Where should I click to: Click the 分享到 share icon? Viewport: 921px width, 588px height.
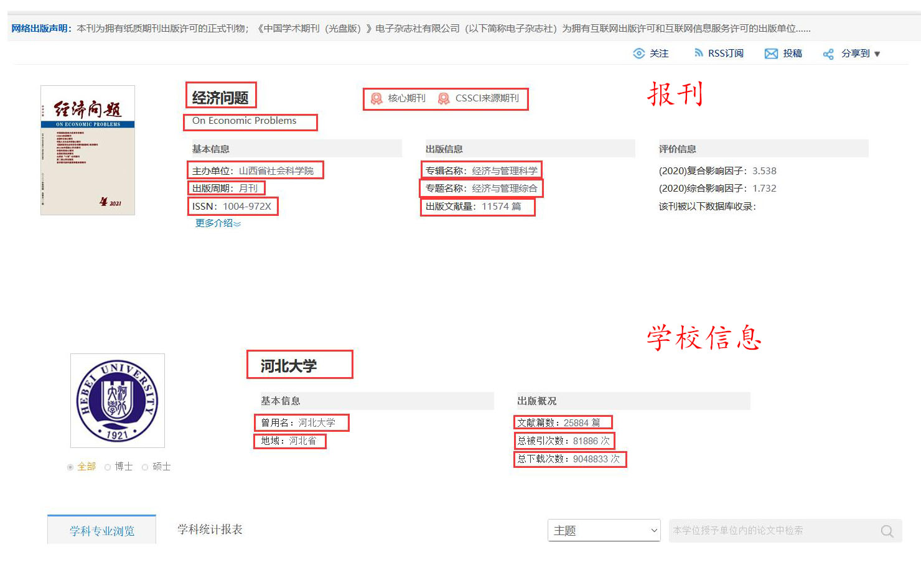pyautogui.click(x=828, y=54)
